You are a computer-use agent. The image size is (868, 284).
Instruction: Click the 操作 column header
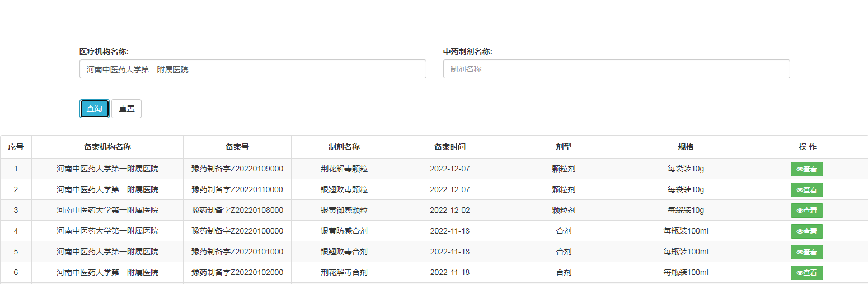click(x=808, y=147)
